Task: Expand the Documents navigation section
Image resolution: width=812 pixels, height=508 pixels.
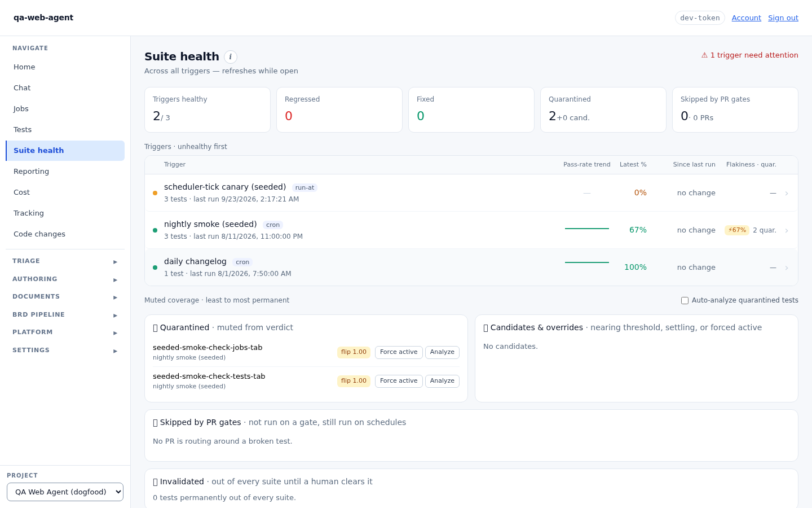Action: click(65, 297)
